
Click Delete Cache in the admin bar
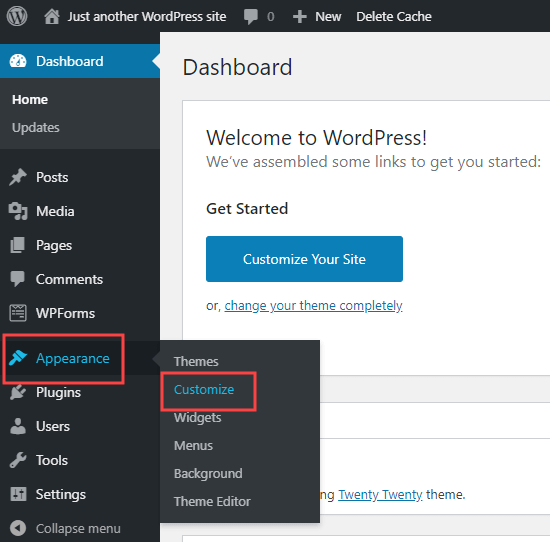coord(394,16)
